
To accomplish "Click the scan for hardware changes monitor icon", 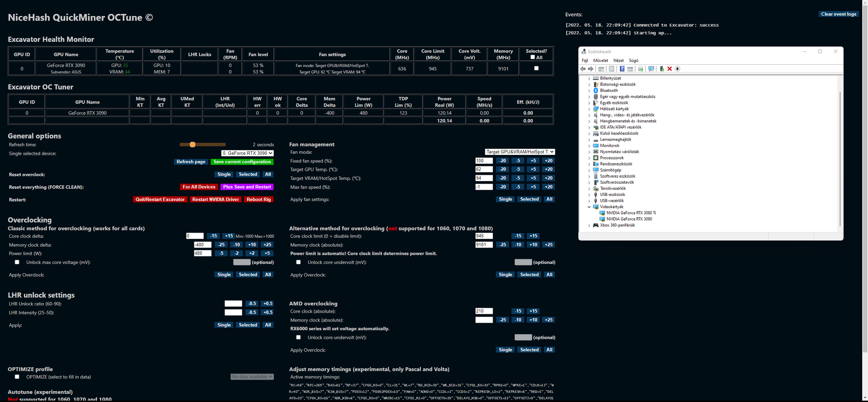I will coord(651,69).
